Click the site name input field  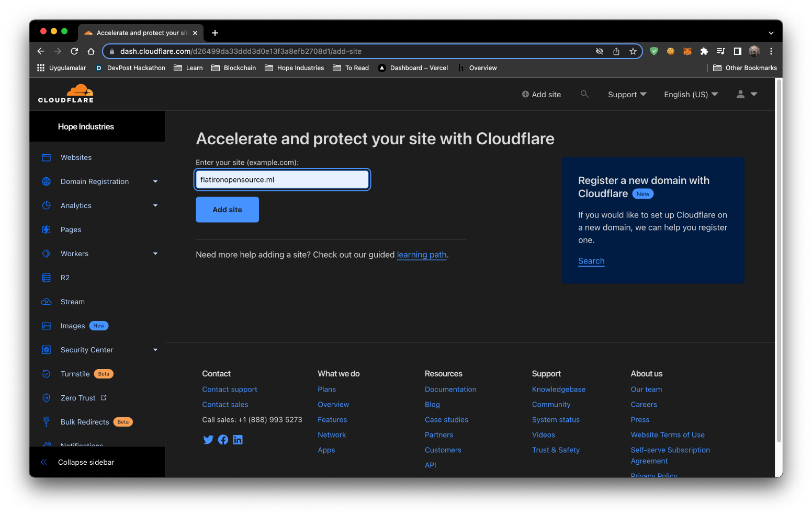coord(282,179)
